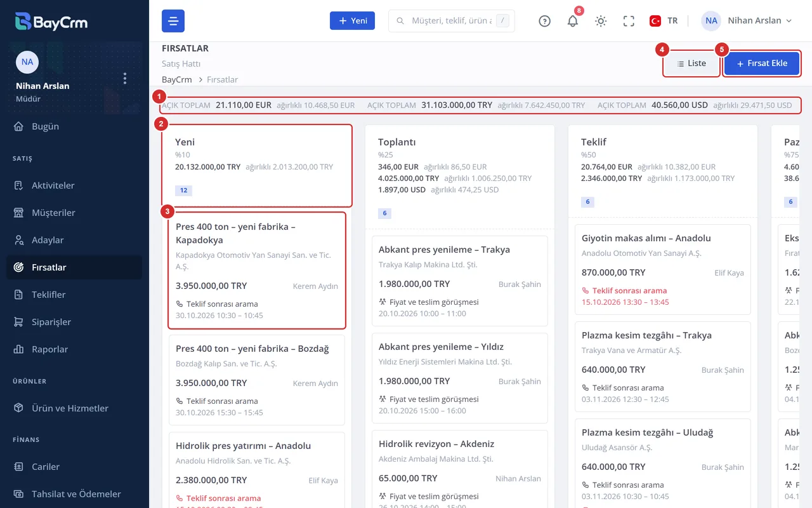Open the TR language selector
The height and width of the screenshot is (508, 812).
tap(664, 21)
